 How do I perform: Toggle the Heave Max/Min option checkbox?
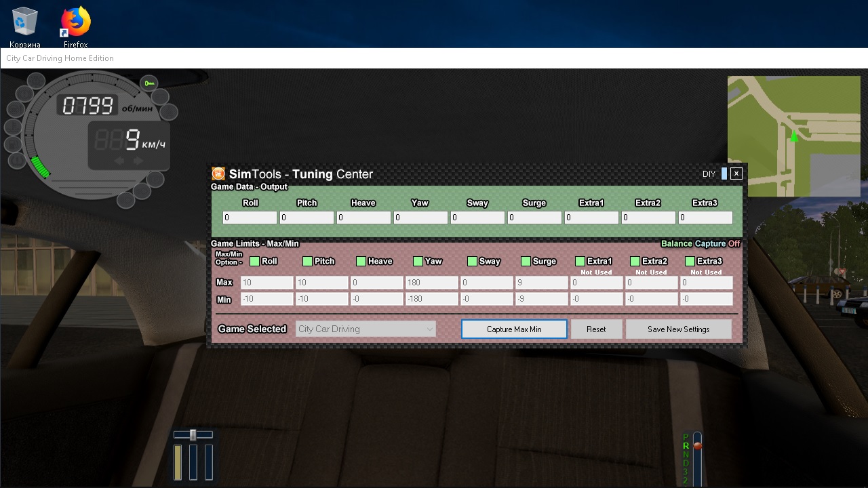pos(361,261)
